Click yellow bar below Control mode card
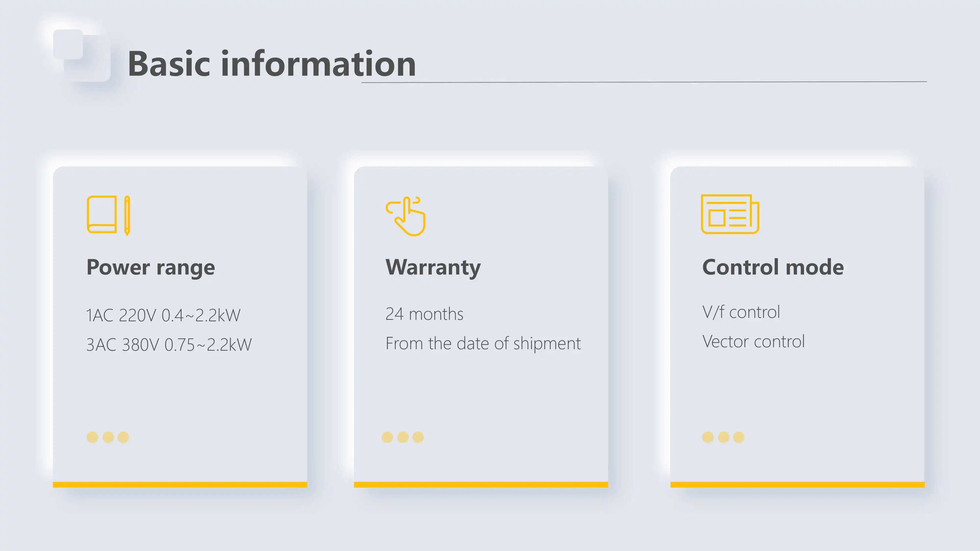 point(797,484)
